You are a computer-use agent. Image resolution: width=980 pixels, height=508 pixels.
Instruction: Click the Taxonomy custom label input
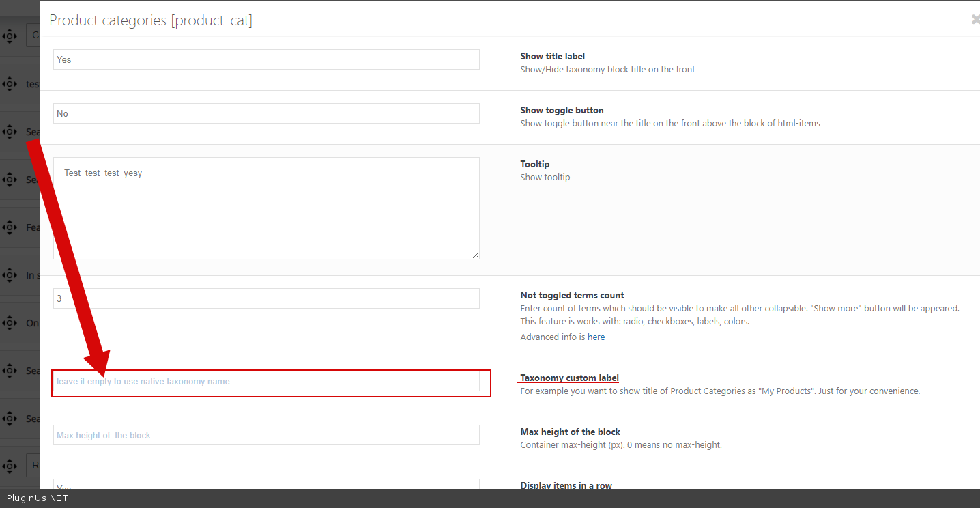point(266,382)
